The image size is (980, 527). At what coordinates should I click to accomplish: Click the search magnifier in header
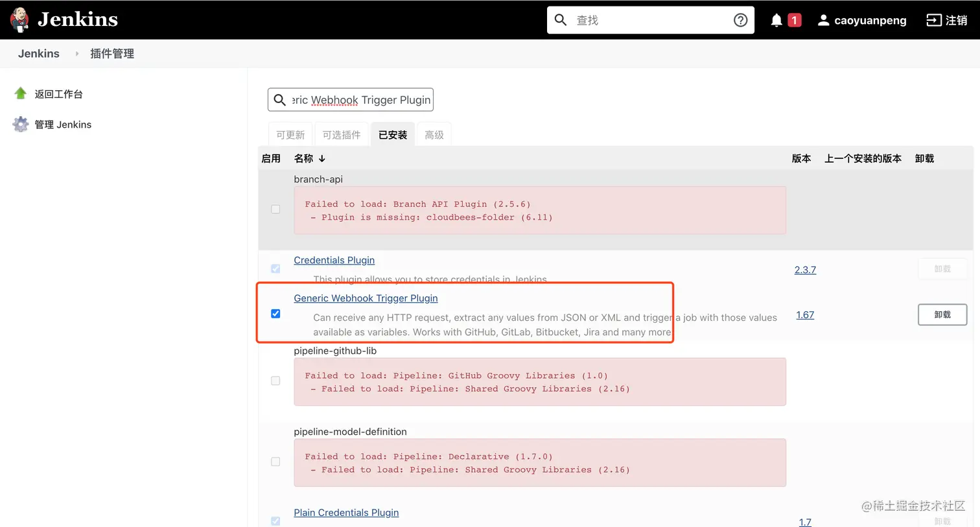click(x=561, y=20)
